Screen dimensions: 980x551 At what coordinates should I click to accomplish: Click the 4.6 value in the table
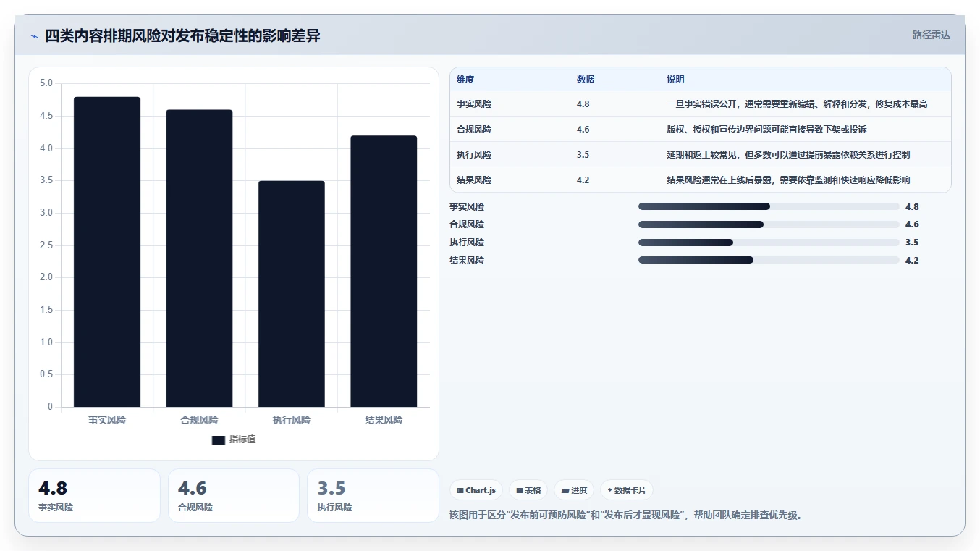[583, 130]
